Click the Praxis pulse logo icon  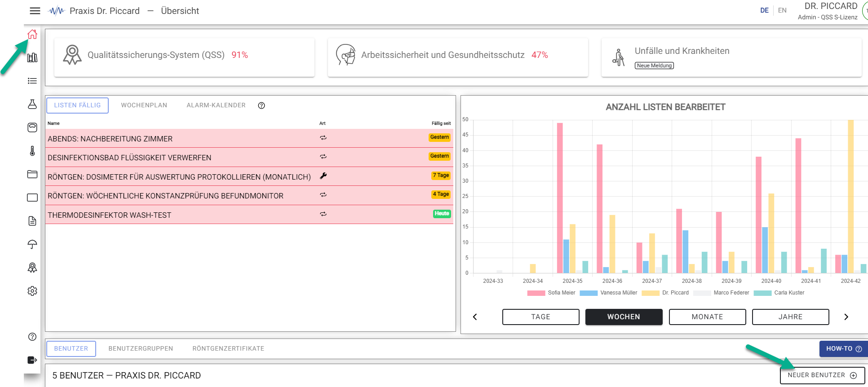(57, 11)
